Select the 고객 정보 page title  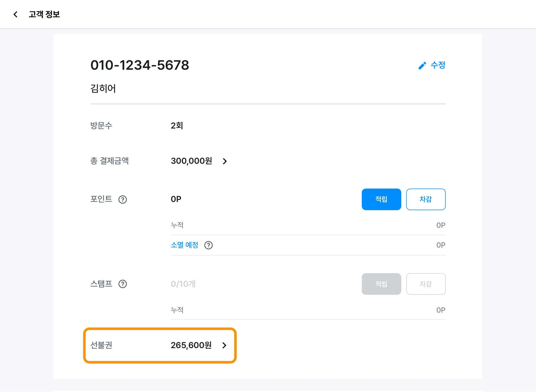(44, 14)
